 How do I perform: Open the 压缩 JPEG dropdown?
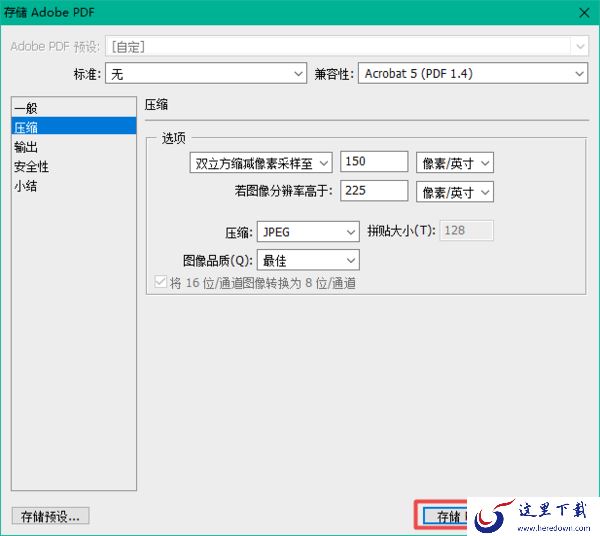(x=308, y=231)
